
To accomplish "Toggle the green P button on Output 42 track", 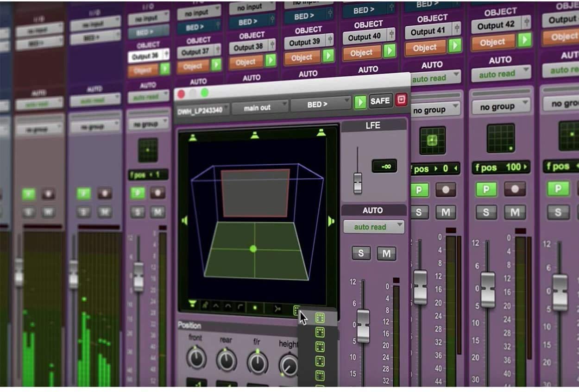I will [x=486, y=189].
